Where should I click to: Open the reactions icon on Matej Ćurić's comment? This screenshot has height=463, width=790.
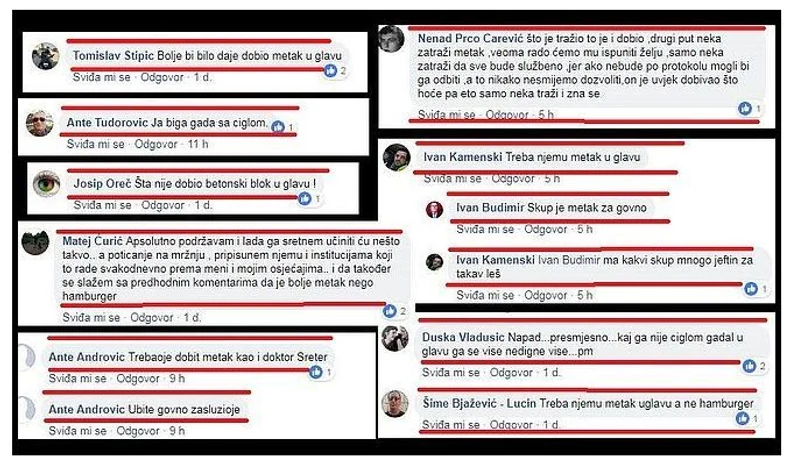pos(389,311)
